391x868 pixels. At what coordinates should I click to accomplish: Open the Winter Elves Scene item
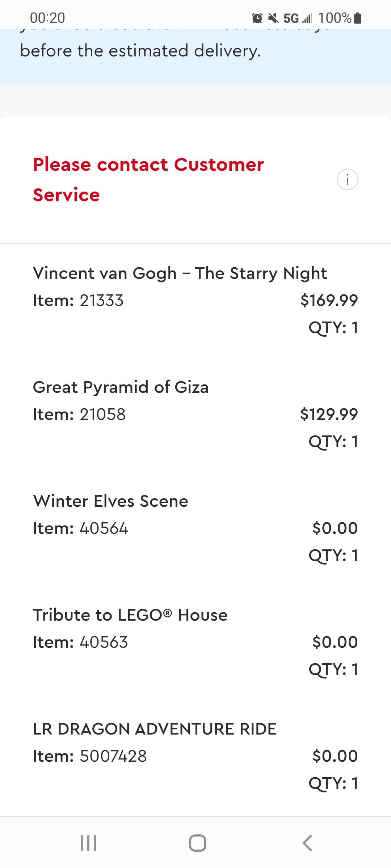pos(111,501)
